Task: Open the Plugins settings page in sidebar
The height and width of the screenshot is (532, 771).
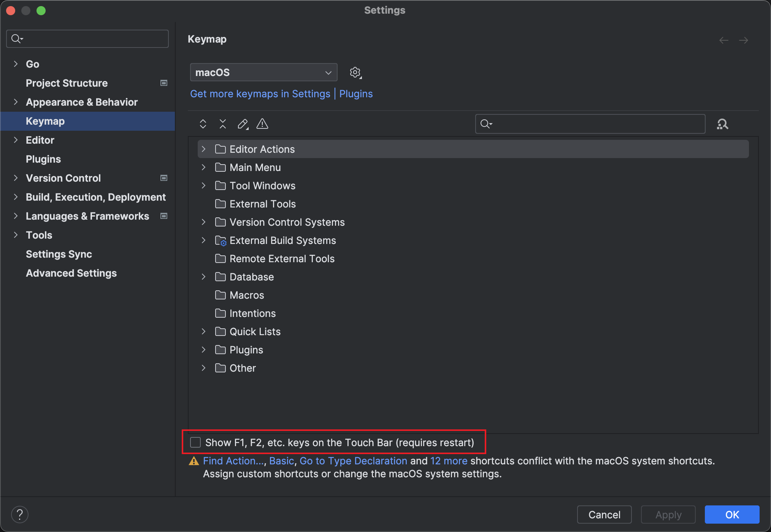Action: [x=43, y=159]
